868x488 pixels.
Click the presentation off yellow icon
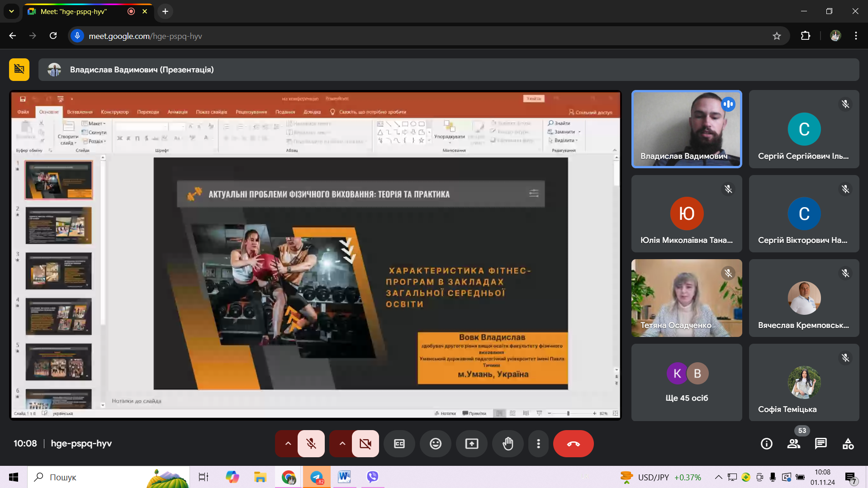[19, 70]
